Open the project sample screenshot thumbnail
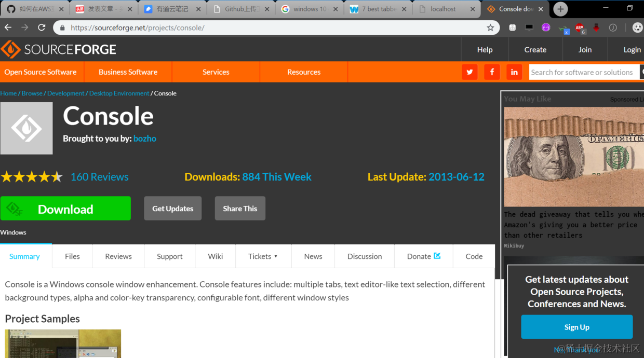 pos(63,343)
